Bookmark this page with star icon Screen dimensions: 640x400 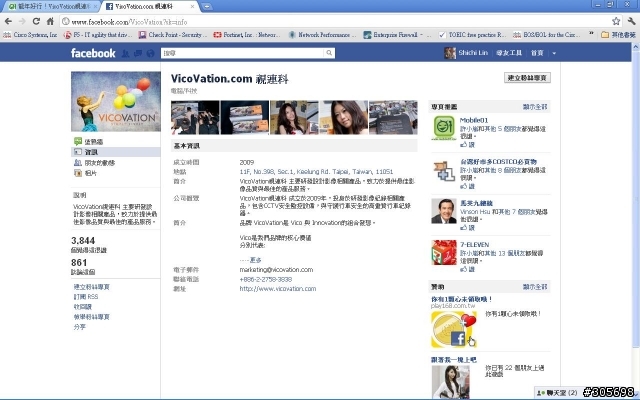click(616, 21)
